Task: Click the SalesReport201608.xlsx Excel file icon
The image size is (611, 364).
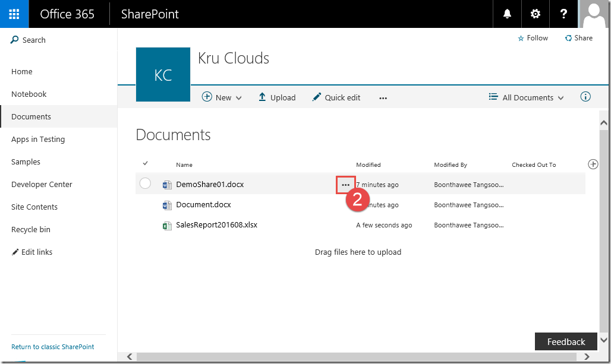Action: [167, 225]
